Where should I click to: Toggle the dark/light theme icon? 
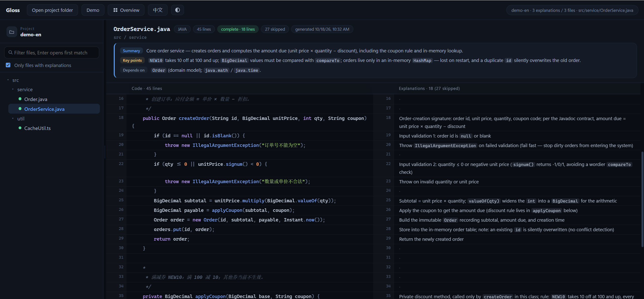coord(177,10)
